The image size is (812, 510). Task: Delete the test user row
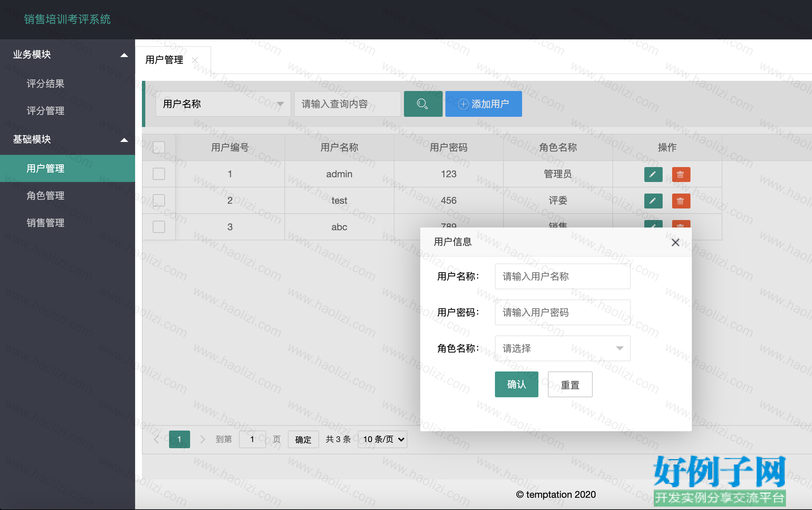(x=681, y=201)
